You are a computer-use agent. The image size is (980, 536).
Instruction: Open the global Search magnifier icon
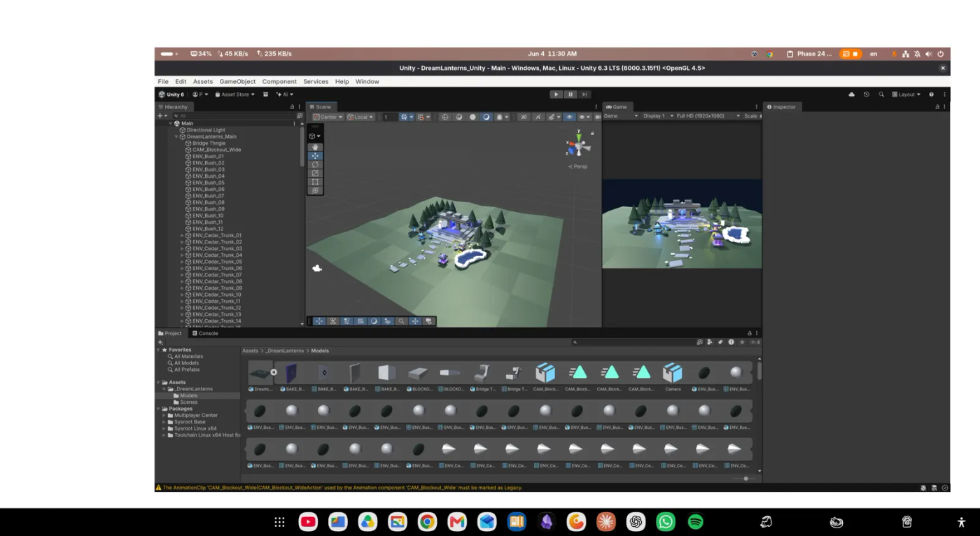(x=881, y=94)
